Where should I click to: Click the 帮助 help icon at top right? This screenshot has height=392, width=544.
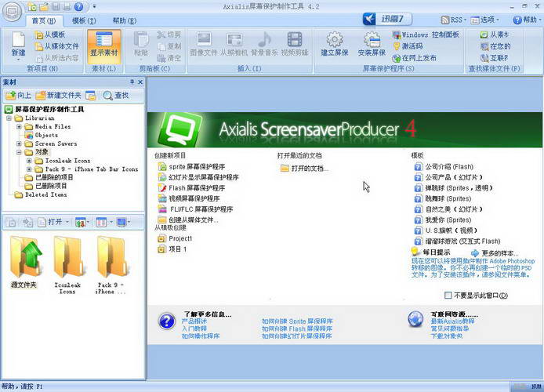coord(517,20)
